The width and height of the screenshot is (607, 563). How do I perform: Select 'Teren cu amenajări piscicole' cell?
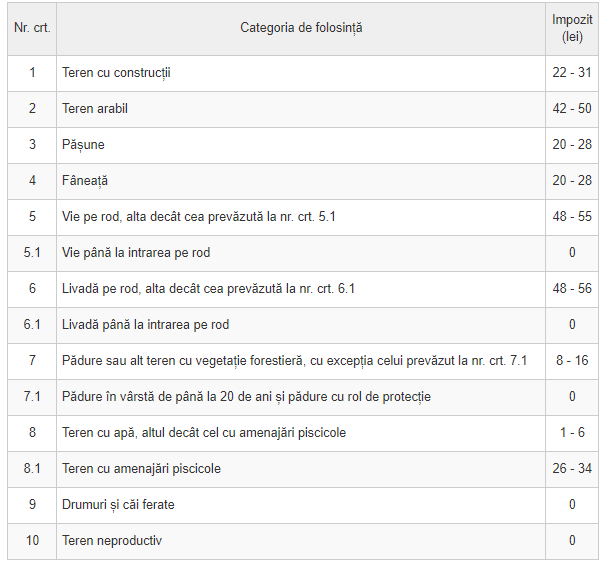(141, 469)
